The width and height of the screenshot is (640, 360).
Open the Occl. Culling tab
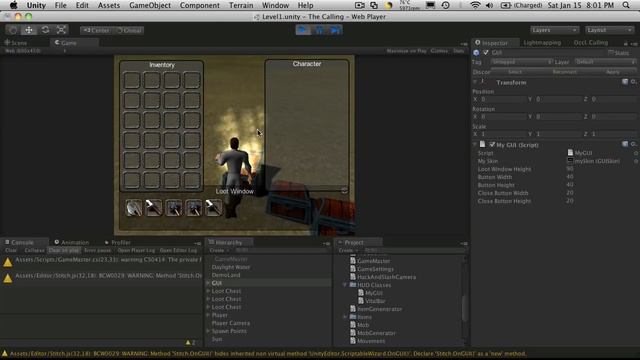coord(591,43)
